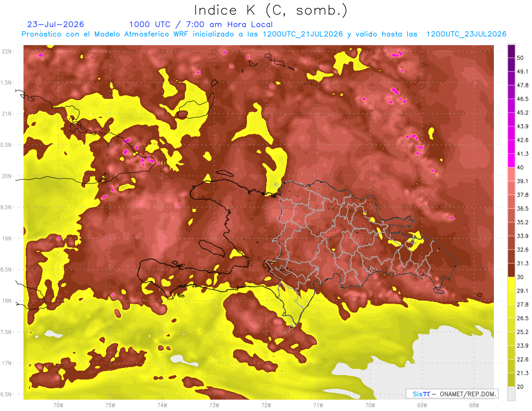This screenshot has height=411, width=532.
Task: Click the '33.9' legend value
Action: [x=522, y=236]
